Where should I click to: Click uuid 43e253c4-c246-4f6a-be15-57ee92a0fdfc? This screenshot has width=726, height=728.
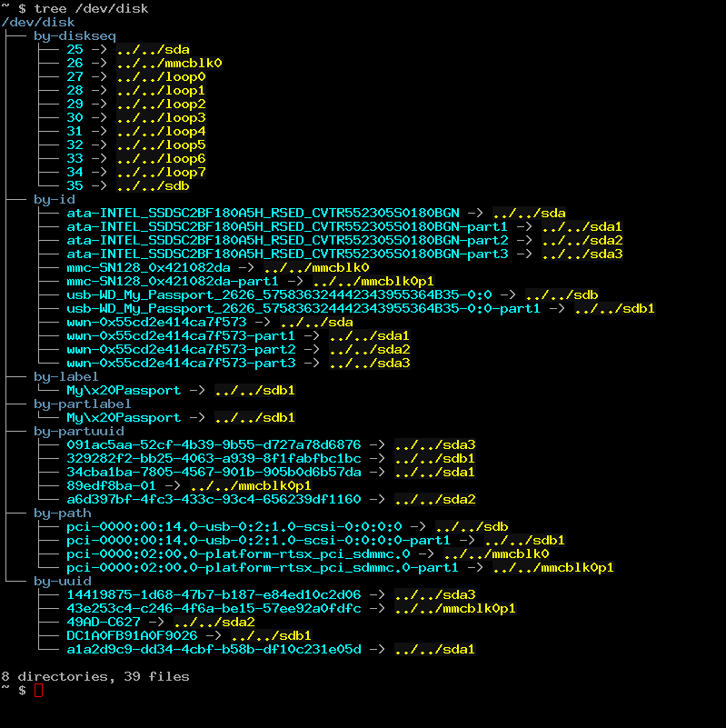(x=214, y=609)
